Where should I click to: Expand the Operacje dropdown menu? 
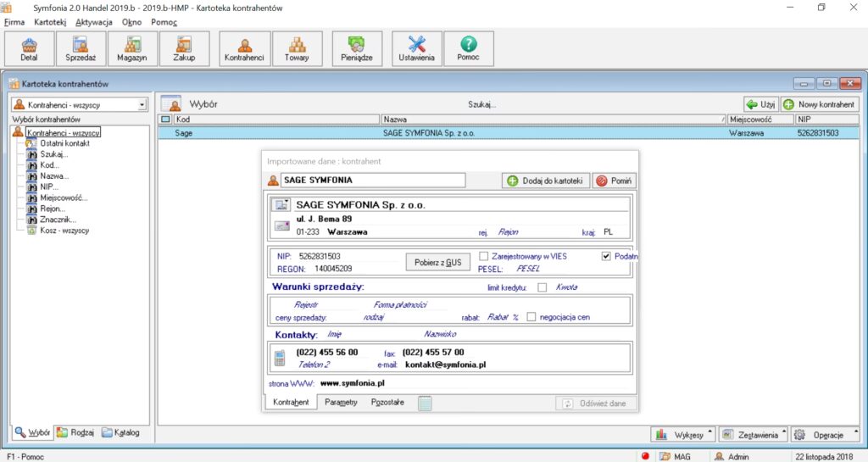(822, 435)
